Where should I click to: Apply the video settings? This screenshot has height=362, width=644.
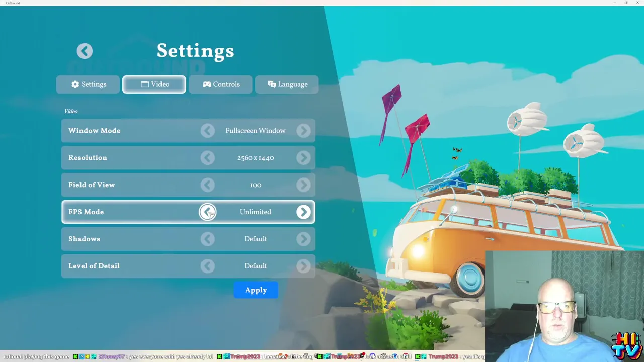256,290
